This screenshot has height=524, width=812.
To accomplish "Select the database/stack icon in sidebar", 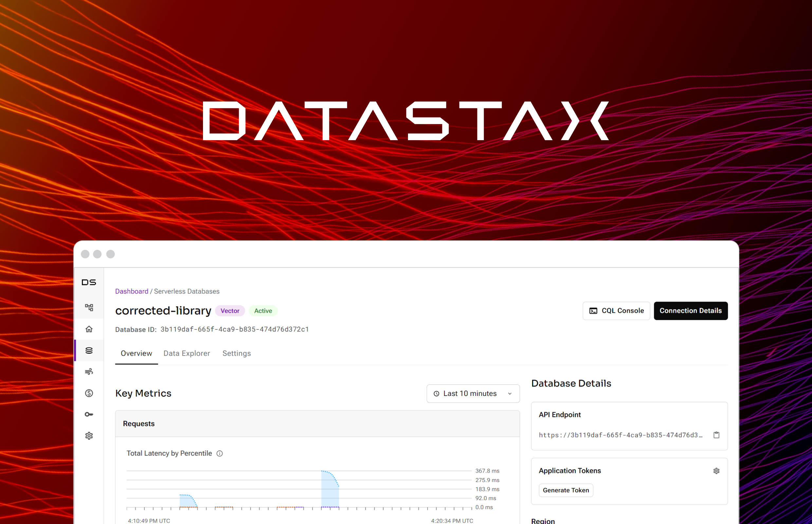I will coord(90,350).
